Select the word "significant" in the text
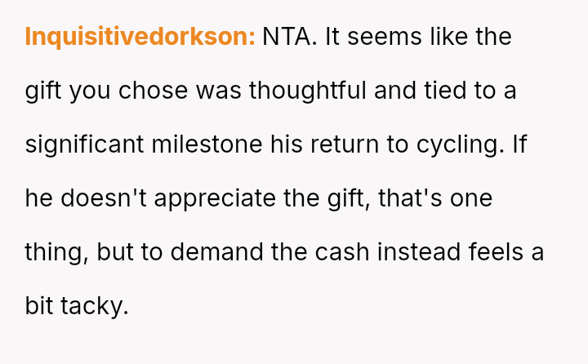Viewport: 588px width, 364px height. pyautogui.click(x=84, y=144)
